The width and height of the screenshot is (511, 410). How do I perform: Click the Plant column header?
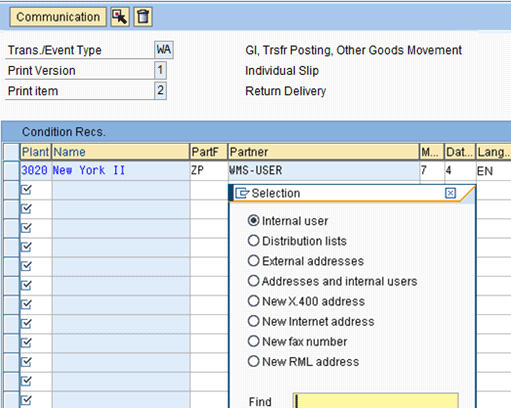[35, 152]
